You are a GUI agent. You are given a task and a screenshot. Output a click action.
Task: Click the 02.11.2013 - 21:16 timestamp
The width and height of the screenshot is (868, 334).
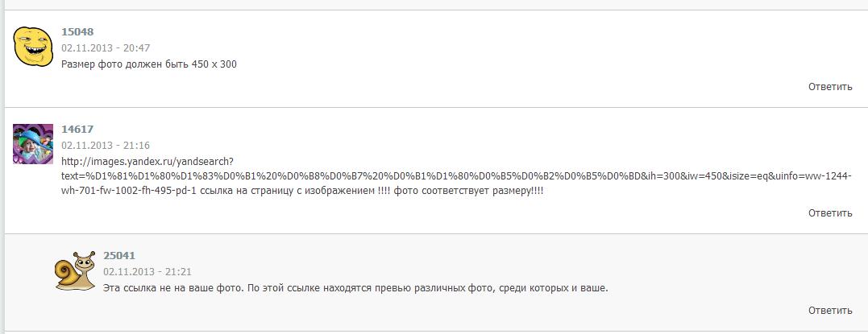106,146
